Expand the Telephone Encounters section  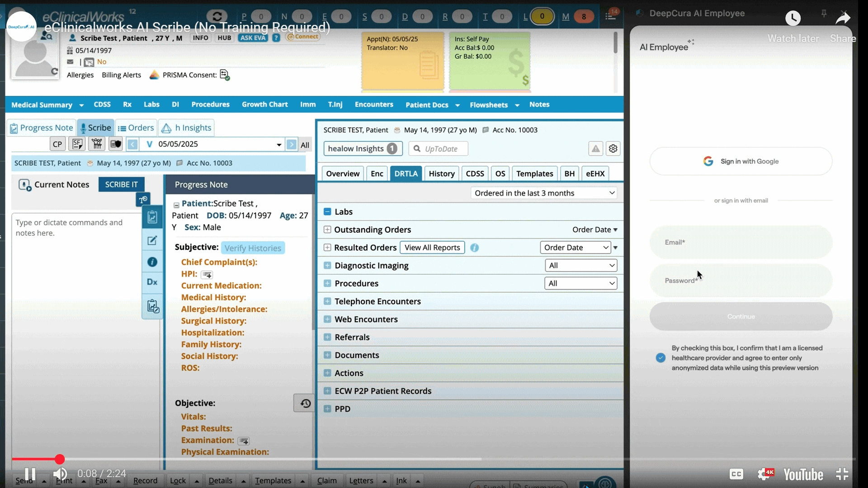(x=327, y=301)
